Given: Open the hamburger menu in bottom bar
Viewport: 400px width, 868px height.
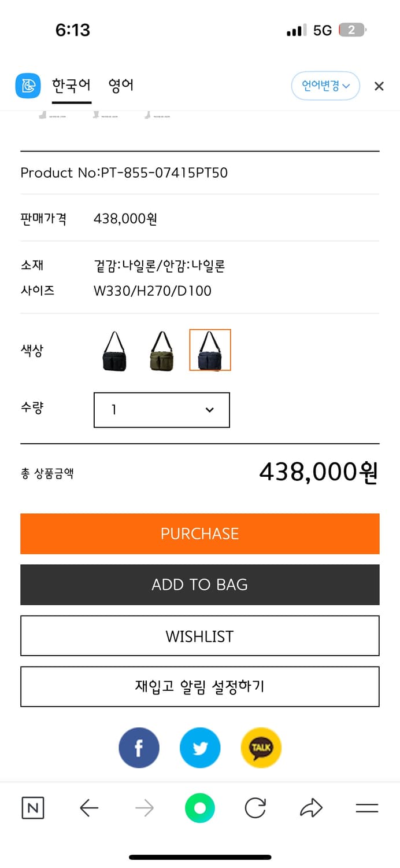Looking at the screenshot, I should (366, 808).
